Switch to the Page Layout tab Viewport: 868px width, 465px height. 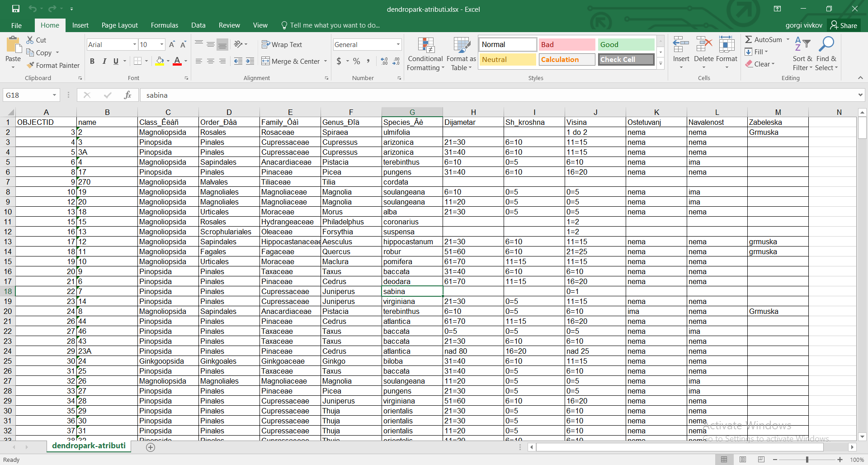click(x=119, y=25)
